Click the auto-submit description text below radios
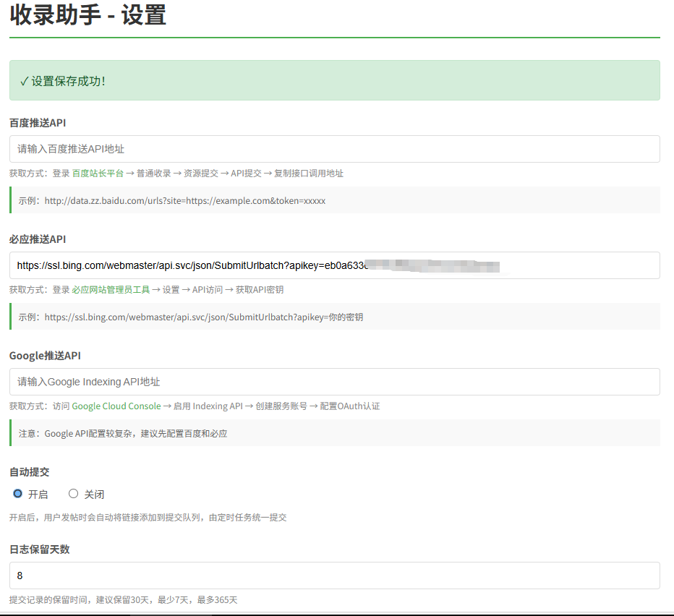This screenshot has width=674, height=616. 148,518
